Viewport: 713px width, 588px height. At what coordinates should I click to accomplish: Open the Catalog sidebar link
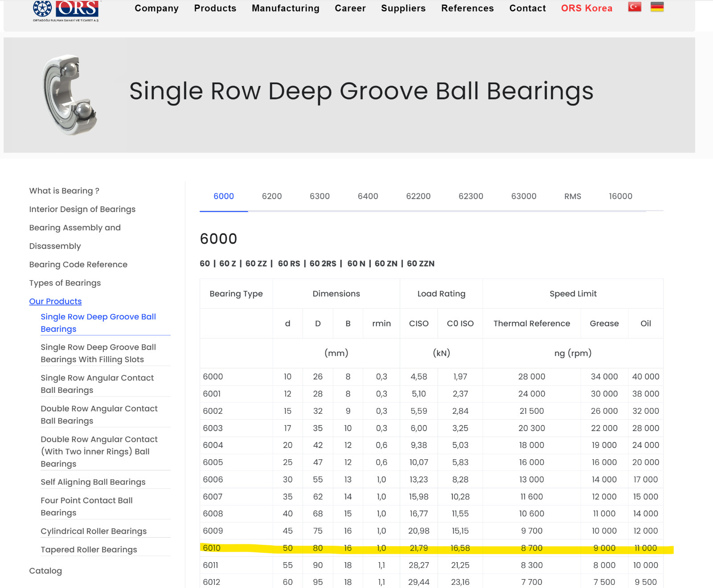pos(45,571)
